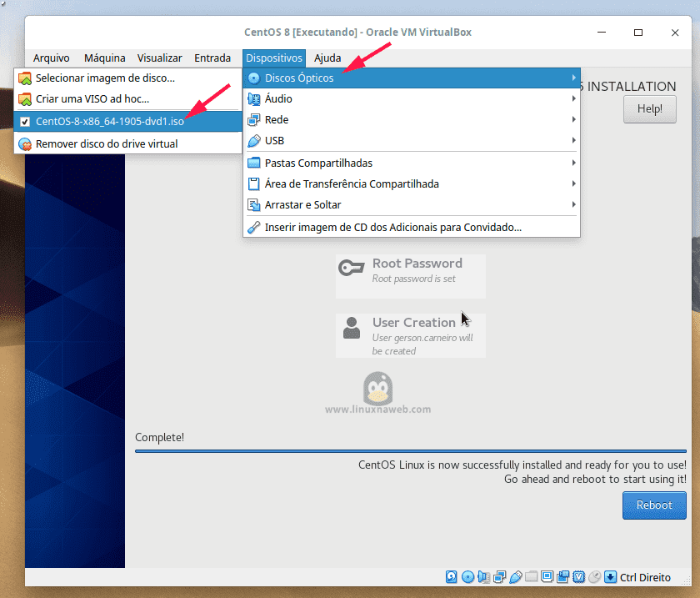The height and width of the screenshot is (598, 700).
Task: Click the recording indicator in the status bar
Action: (x=563, y=577)
